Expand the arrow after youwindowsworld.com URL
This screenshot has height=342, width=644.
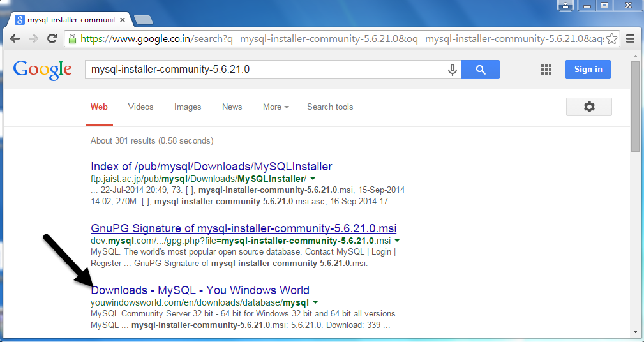(x=315, y=302)
